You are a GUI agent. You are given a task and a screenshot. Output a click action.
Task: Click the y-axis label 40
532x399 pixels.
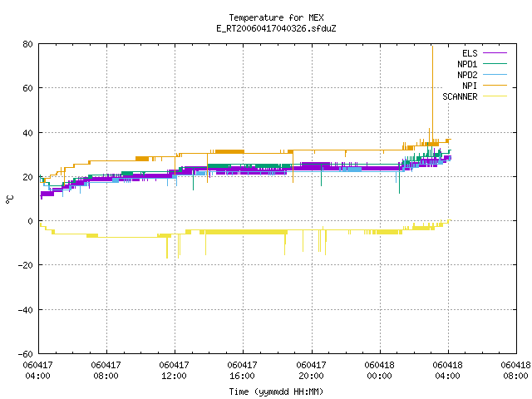[27, 133]
